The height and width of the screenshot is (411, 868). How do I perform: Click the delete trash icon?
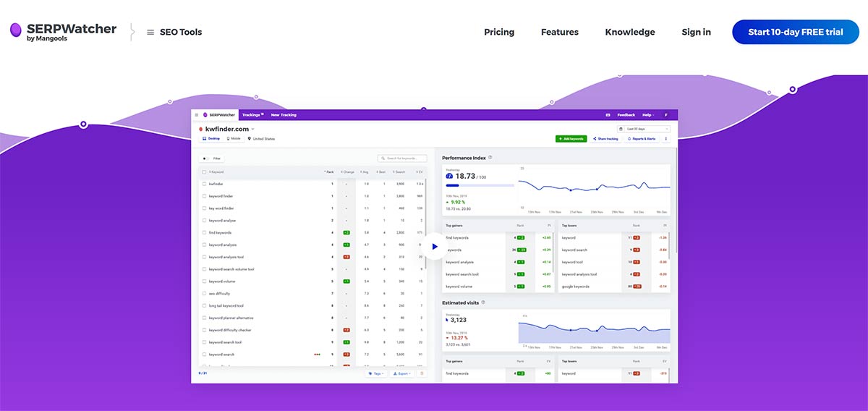tap(422, 373)
